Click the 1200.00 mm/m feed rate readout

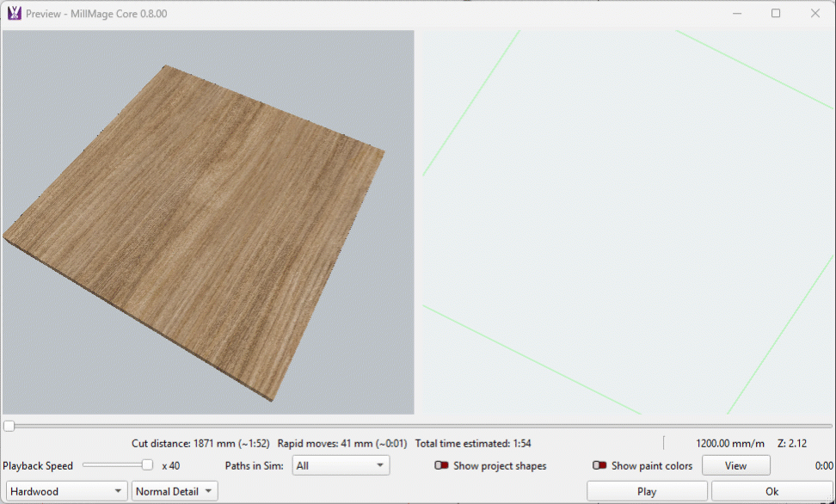pos(729,444)
